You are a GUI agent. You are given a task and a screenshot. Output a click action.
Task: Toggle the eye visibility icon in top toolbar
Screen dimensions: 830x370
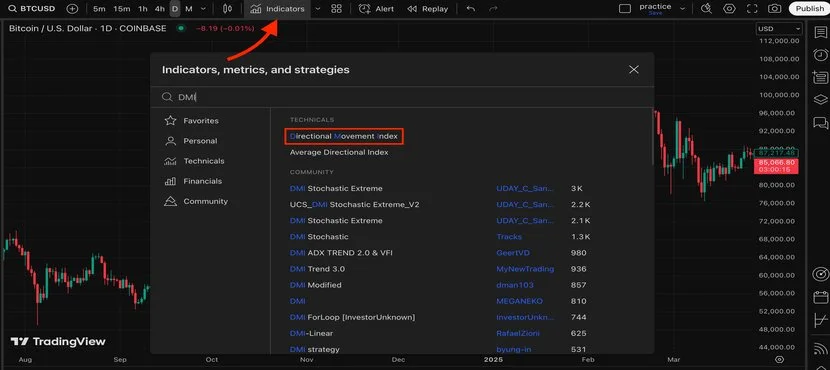729,8
